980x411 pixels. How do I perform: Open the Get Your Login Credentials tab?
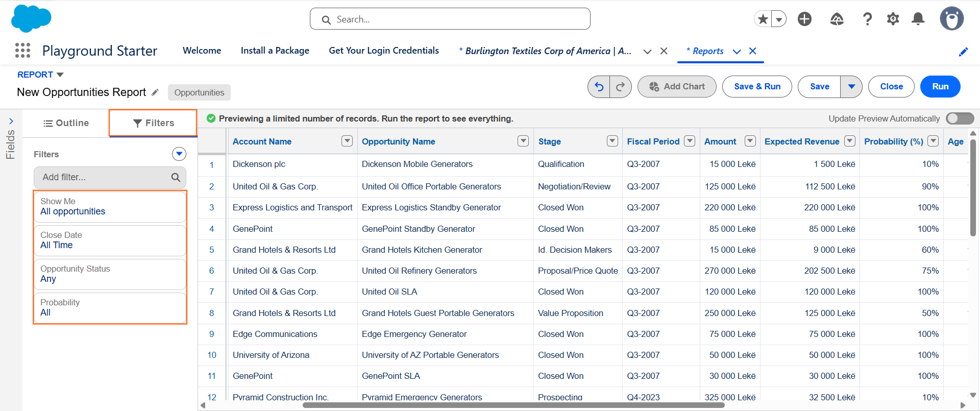[384, 51]
